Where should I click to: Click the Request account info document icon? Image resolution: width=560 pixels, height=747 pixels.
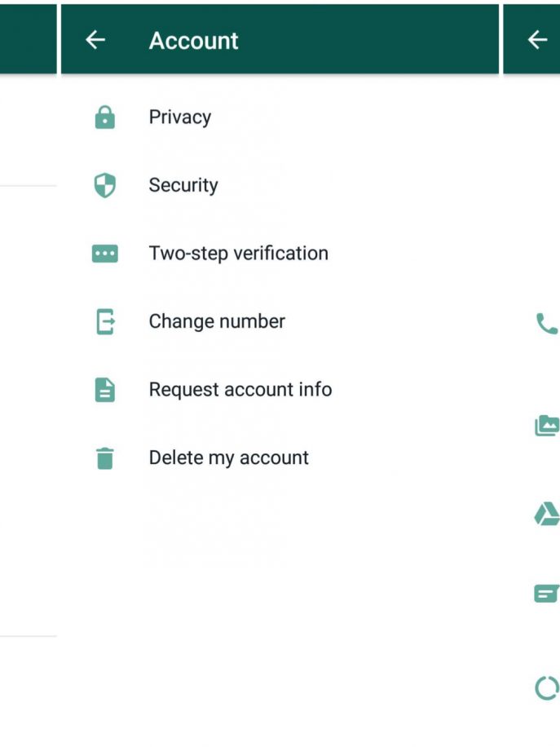(104, 390)
